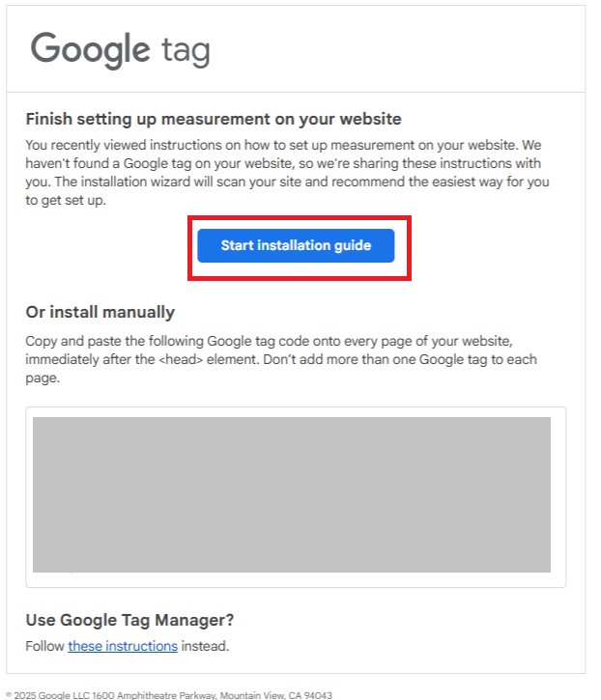
Task: Click the '© 2025 Google LLC' footer text
Action: (46, 694)
